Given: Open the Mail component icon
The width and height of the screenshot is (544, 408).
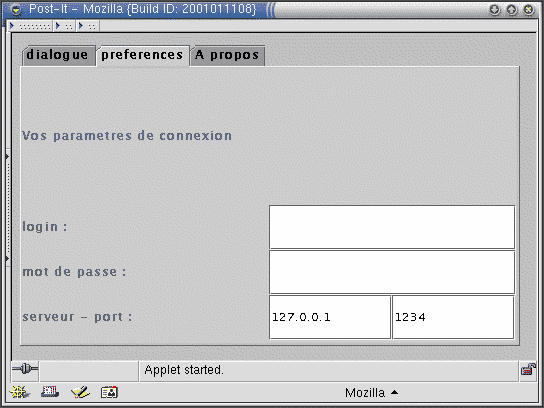Looking at the screenshot, I should point(50,392).
